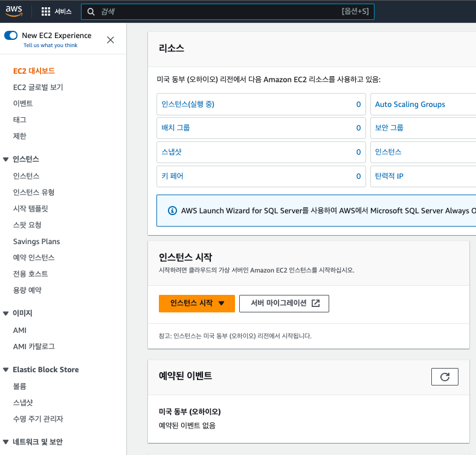Collapse the 인스턴스 sidebar section

coord(5,159)
